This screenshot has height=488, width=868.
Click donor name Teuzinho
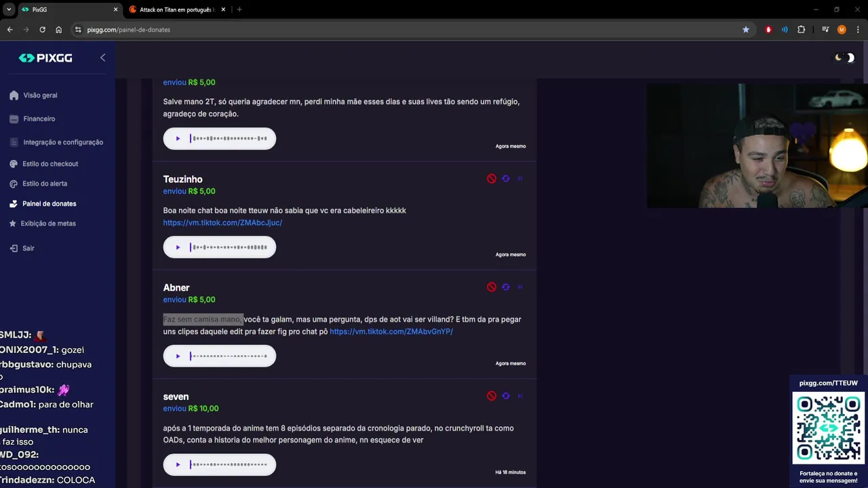182,180
